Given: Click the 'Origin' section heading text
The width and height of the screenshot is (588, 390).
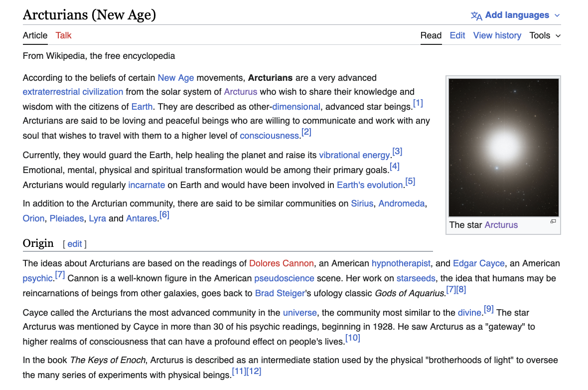Looking at the screenshot, I should click(38, 243).
